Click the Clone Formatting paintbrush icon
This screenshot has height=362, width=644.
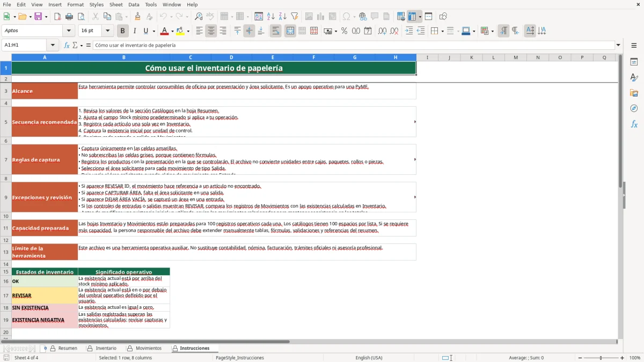[x=138, y=17]
